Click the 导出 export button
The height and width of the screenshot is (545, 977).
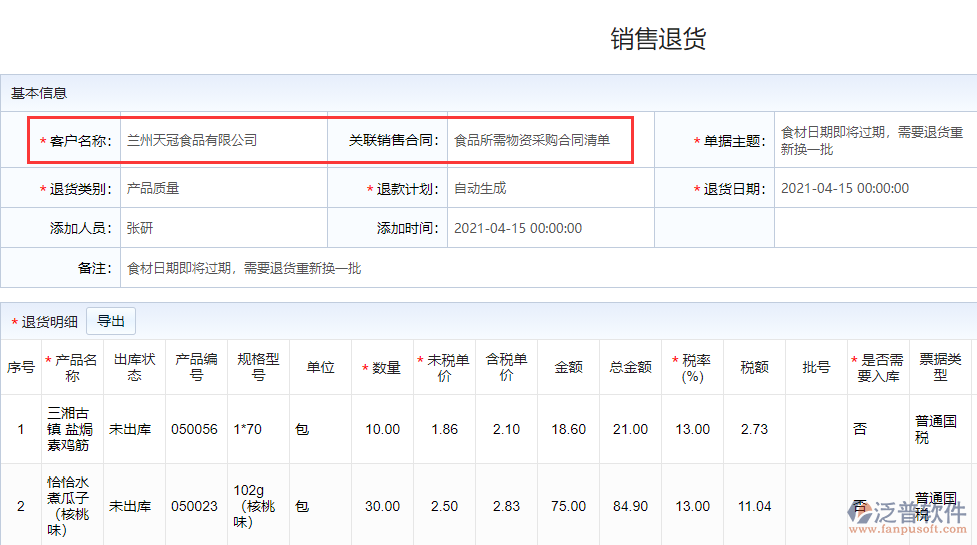pyautogui.click(x=111, y=321)
